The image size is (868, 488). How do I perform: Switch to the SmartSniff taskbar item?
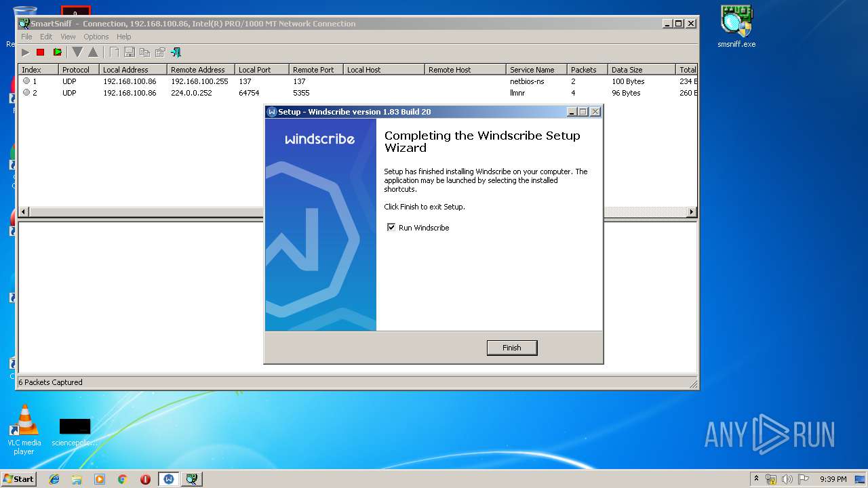coord(192,479)
